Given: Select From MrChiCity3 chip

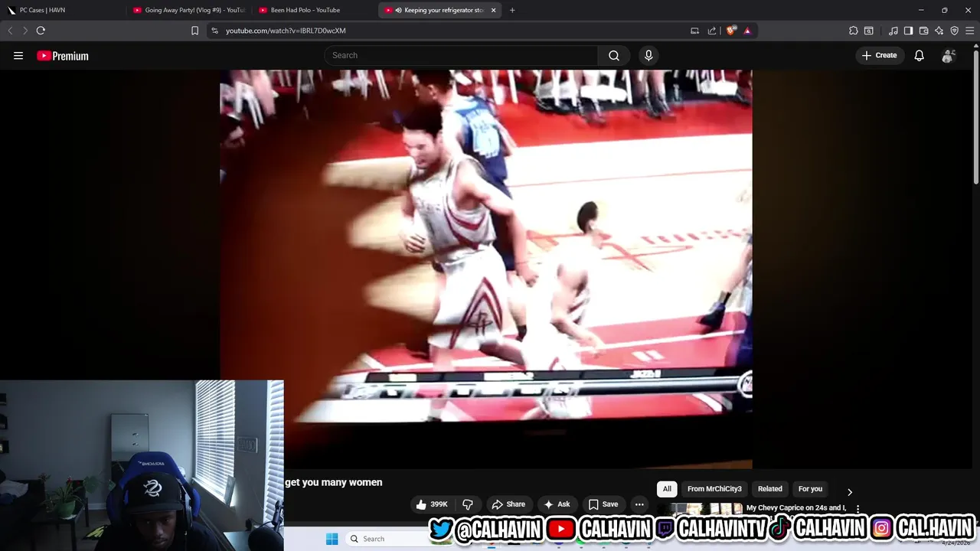Looking at the screenshot, I should [714, 489].
